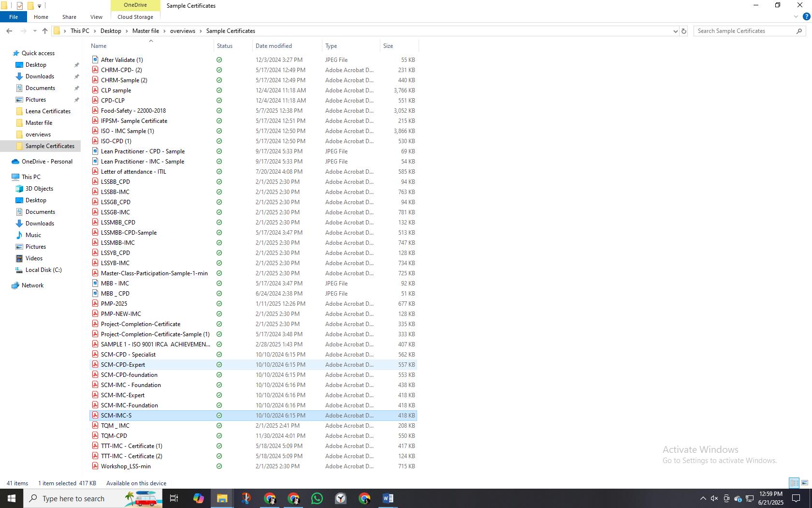Viewport: 812px width, 508px height.
Task: Expand the chevron after Desktop in breadcrumb
Action: click(127, 31)
